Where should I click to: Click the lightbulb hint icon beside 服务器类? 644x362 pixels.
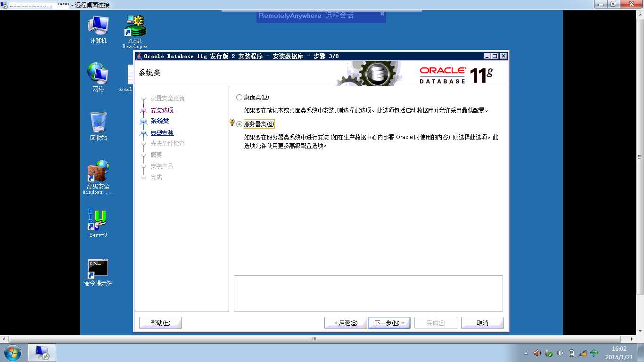232,123
